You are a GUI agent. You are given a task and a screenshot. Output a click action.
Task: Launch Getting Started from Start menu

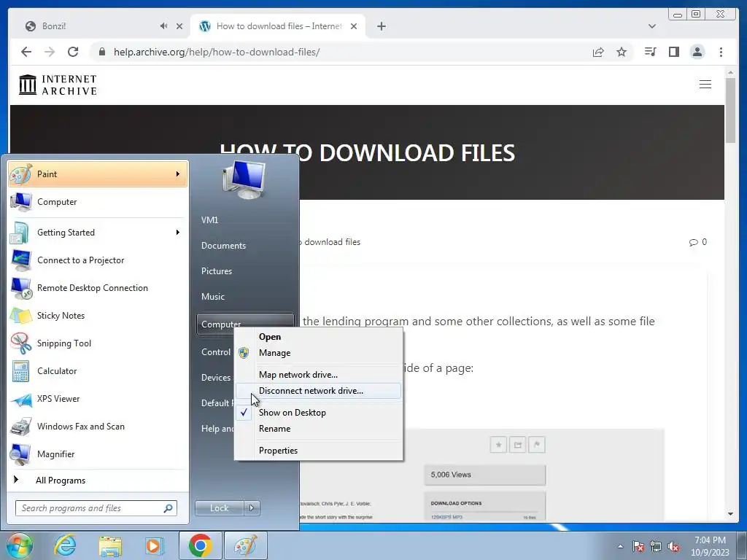pyautogui.click(x=98, y=233)
